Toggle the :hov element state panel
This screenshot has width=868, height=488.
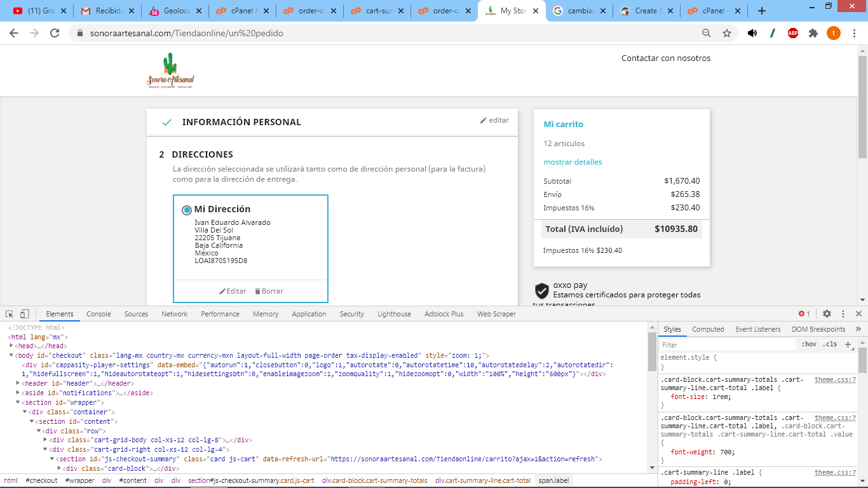click(x=810, y=344)
